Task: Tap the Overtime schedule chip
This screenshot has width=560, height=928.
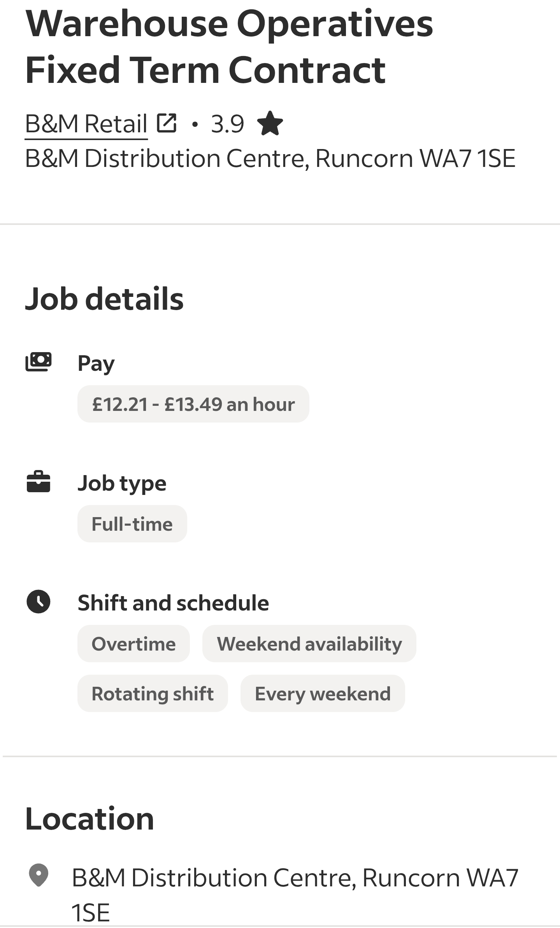Action: (x=133, y=644)
